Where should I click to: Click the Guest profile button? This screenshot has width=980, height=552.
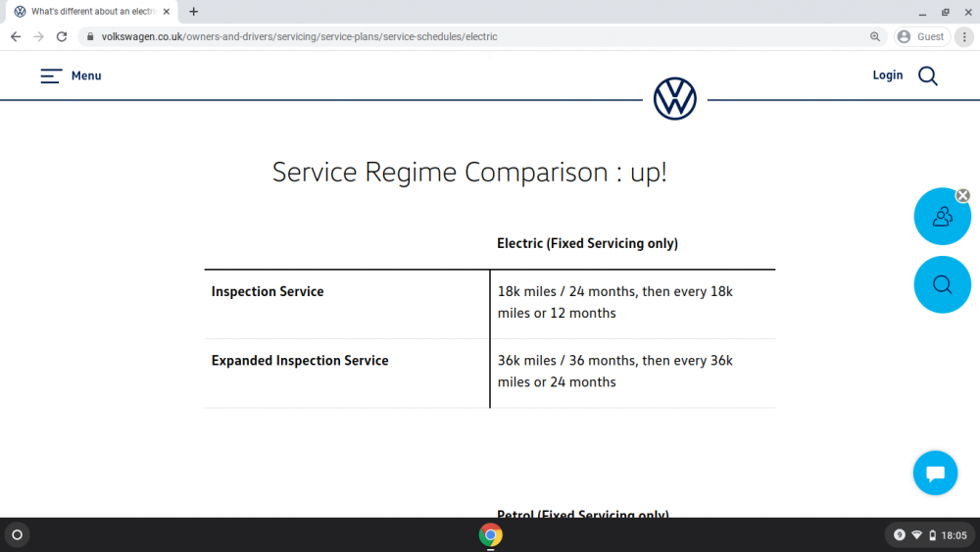(922, 37)
